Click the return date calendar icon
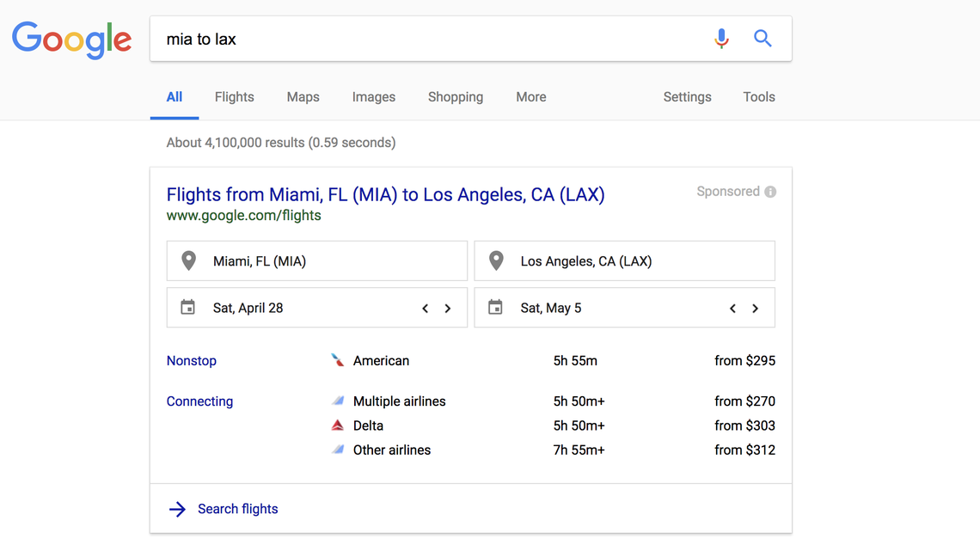 click(x=495, y=307)
